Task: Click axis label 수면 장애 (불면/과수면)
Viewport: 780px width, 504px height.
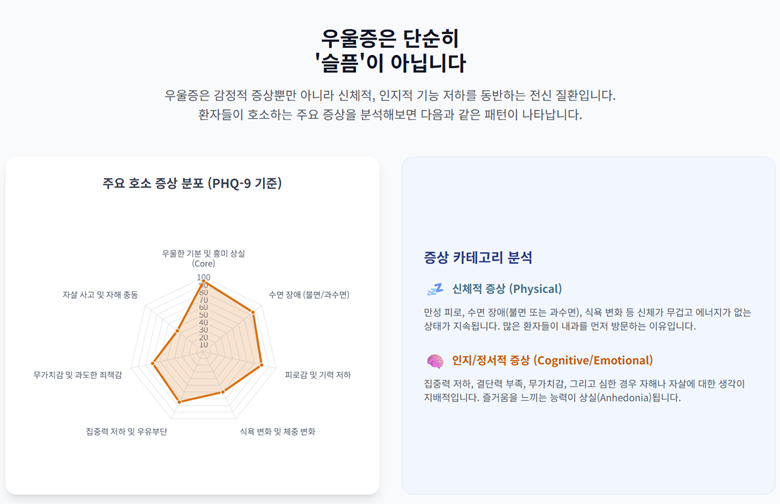Action: [309, 295]
